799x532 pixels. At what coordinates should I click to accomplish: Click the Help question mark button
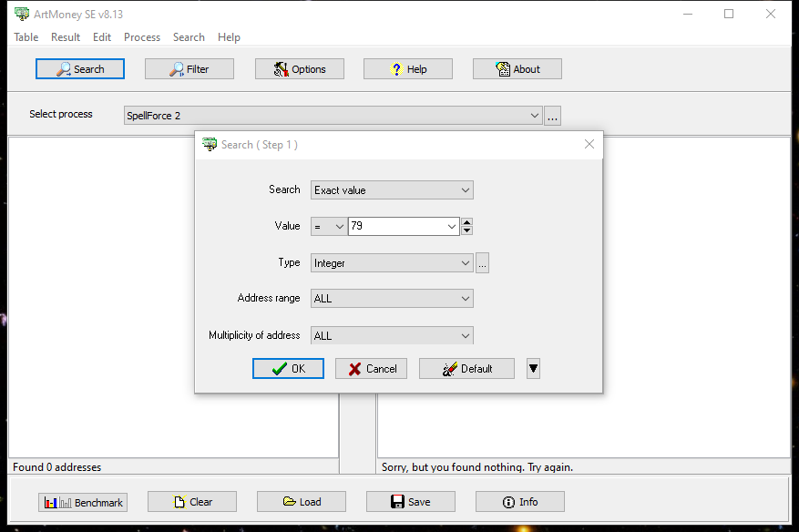pos(408,69)
